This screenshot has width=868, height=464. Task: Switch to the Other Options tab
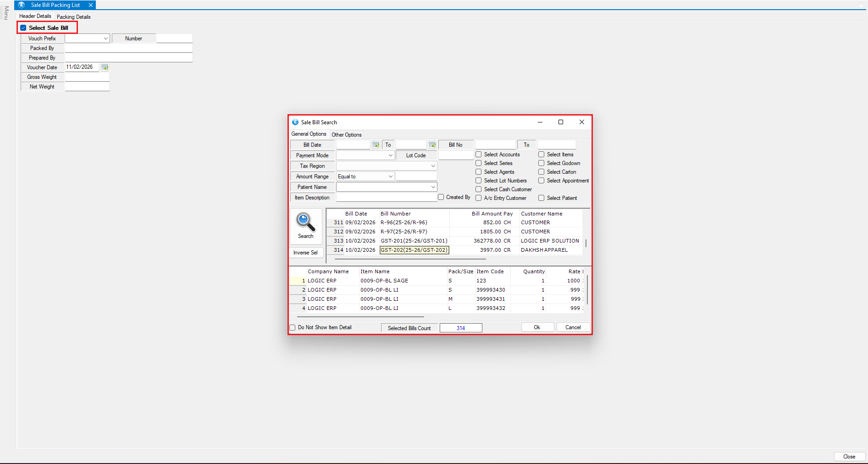347,135
